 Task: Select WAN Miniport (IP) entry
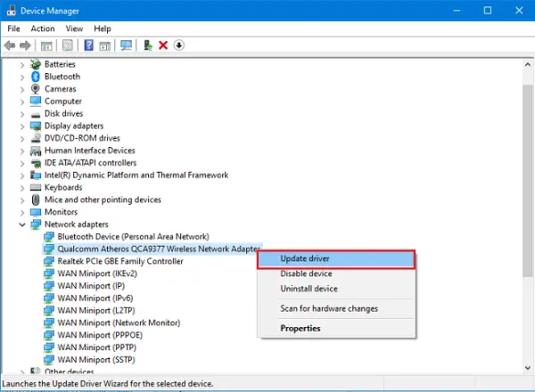(x=91, y=286)
